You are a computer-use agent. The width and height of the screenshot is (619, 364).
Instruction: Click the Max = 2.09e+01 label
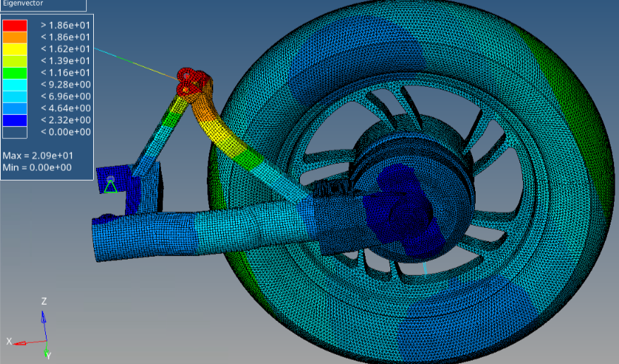coord(37,155)
